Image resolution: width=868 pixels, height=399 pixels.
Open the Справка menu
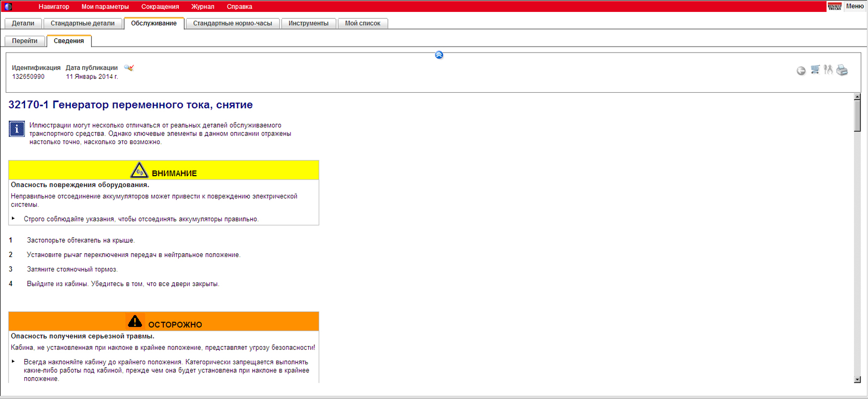(239, 6)
